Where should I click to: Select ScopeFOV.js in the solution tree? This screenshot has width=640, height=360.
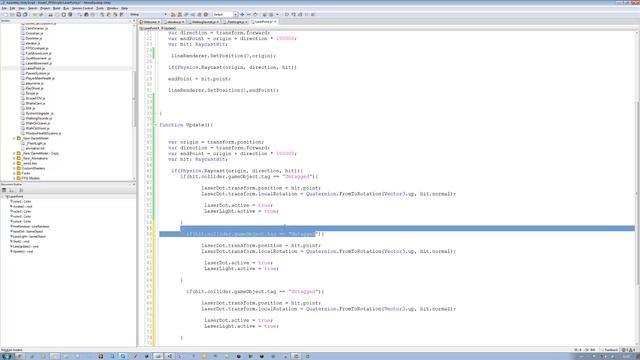[x=35, y=98]
